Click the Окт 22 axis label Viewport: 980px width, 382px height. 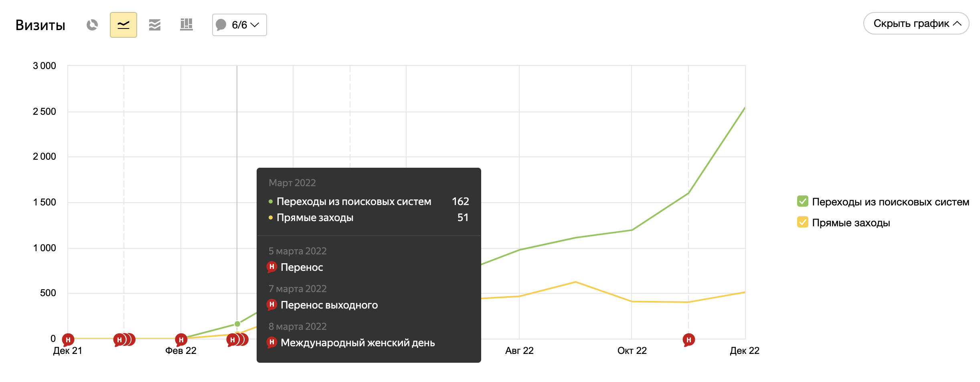coord(632,351)
